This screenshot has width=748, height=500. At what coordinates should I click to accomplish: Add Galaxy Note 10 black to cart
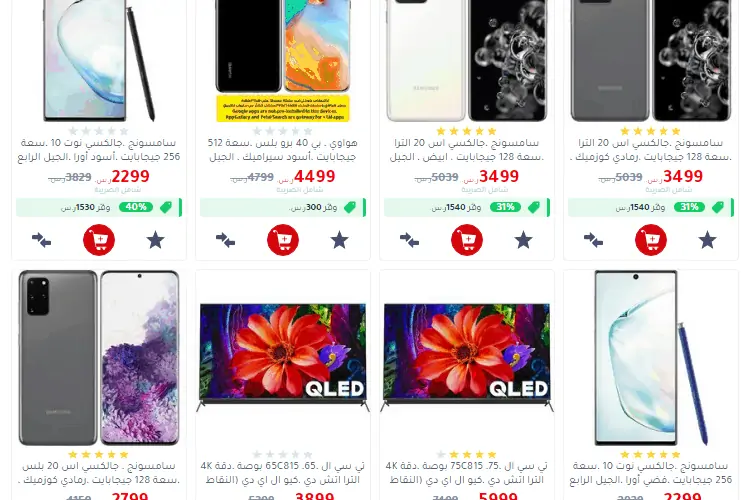pos(99,240)
